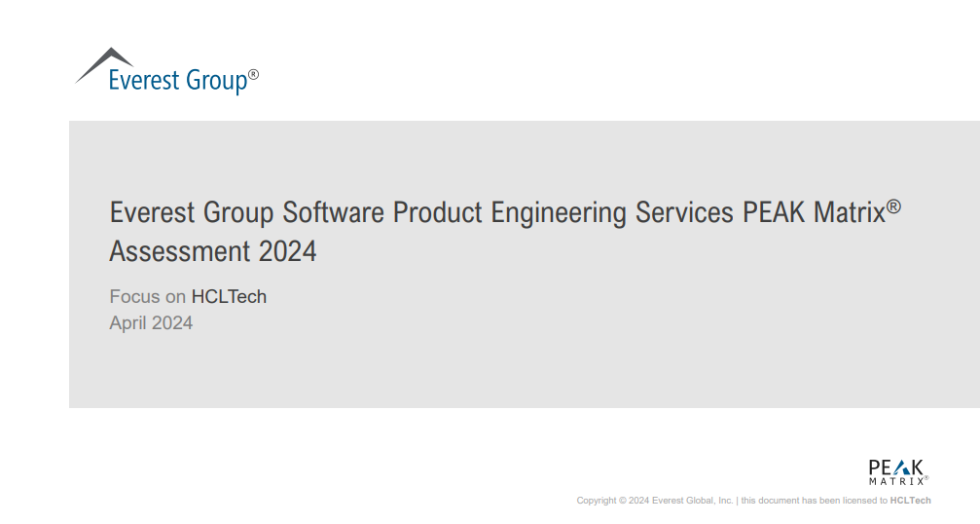Click the word MATRIX under the PEAK logo
The height and width of the screenshot is (524, 980).
[x=896, y=481]
